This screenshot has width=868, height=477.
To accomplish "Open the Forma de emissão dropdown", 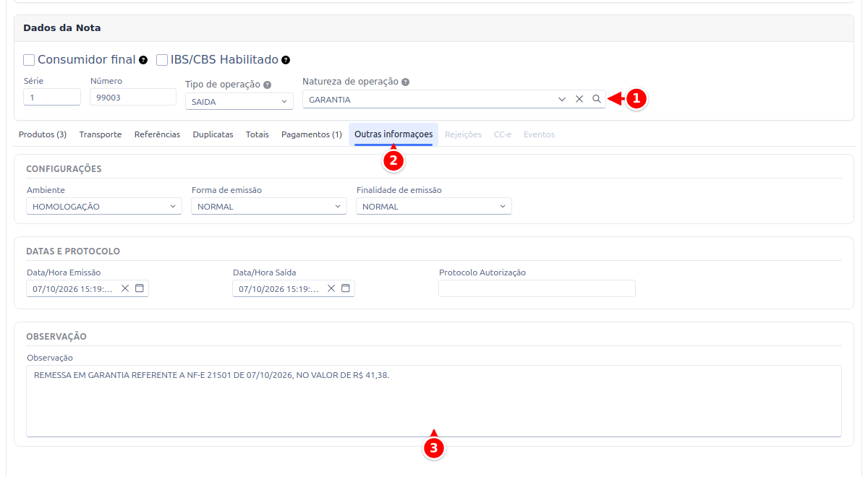I will click(269, 207).
